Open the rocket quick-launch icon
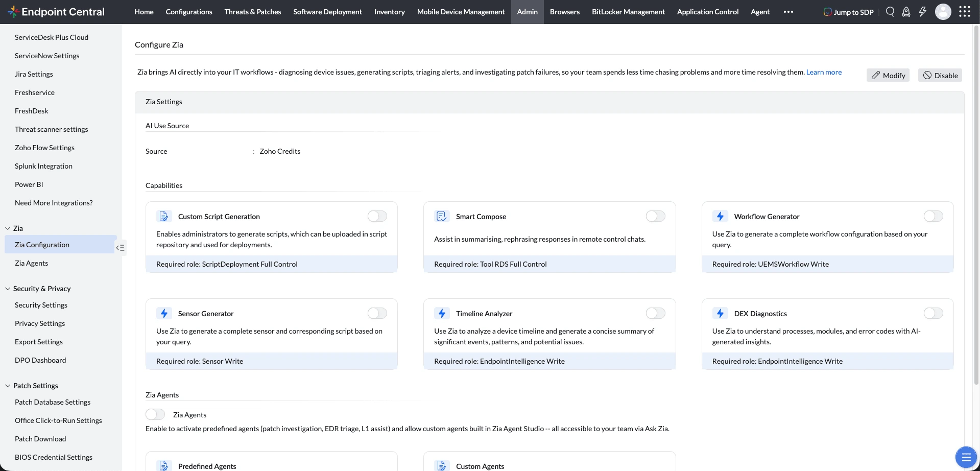The width and height of the screenshot is (980, 471). click(x=906, y=12)
